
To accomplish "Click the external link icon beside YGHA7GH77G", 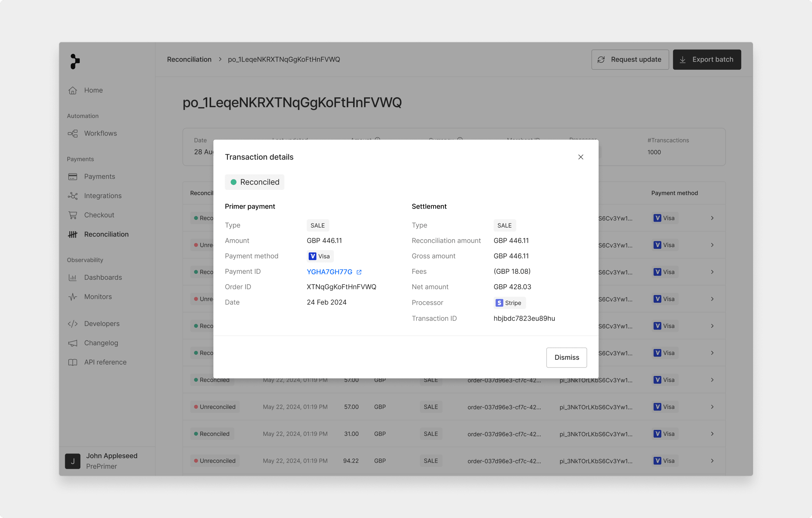I will pos(359,272).
